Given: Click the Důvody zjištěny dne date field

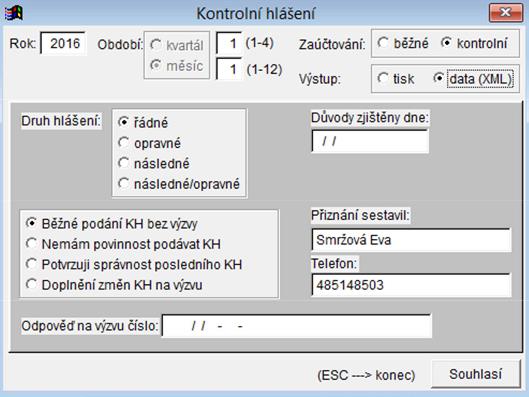Looking at the screenshot, I should [370, 141].
